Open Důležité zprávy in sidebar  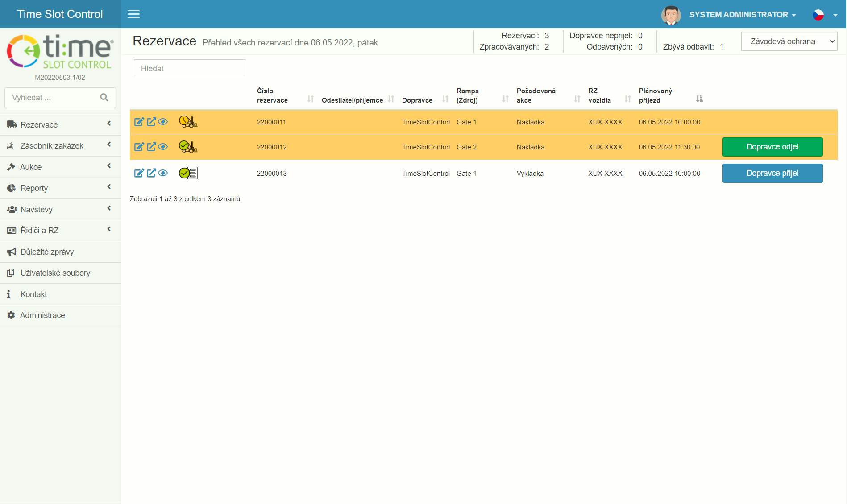click(60, 252)
